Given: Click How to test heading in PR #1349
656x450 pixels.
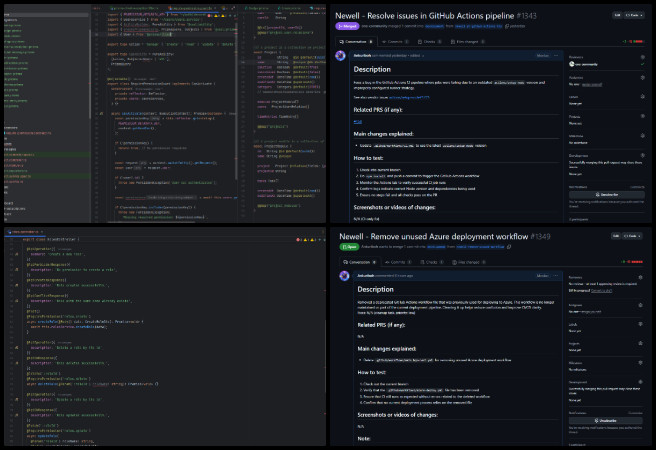Looking at the screenshot, I should 372,372.
